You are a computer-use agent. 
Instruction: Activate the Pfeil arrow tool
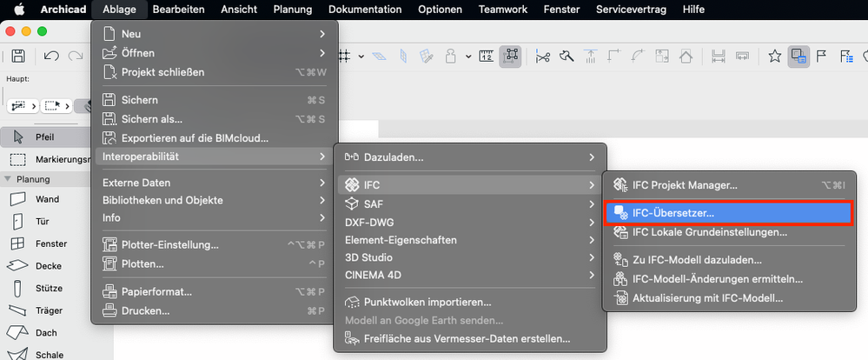click(x=44, y=137)
